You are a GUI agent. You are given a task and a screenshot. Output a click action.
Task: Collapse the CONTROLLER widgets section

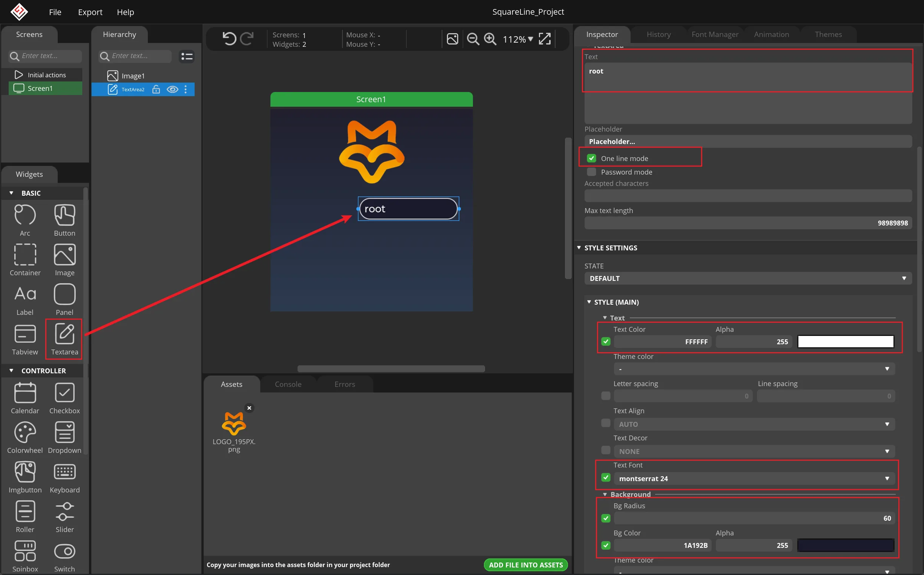click(11, 370)
